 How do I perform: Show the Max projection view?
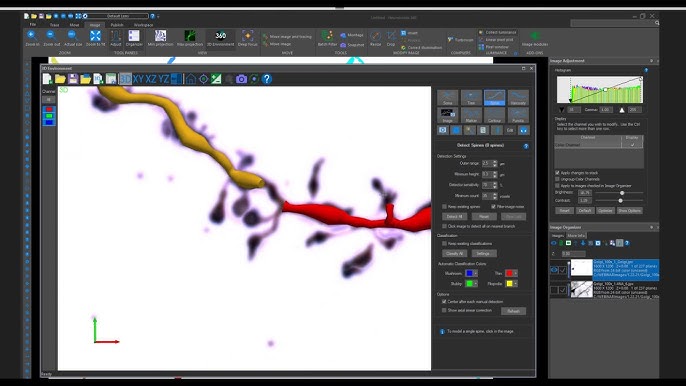[190, 38]
